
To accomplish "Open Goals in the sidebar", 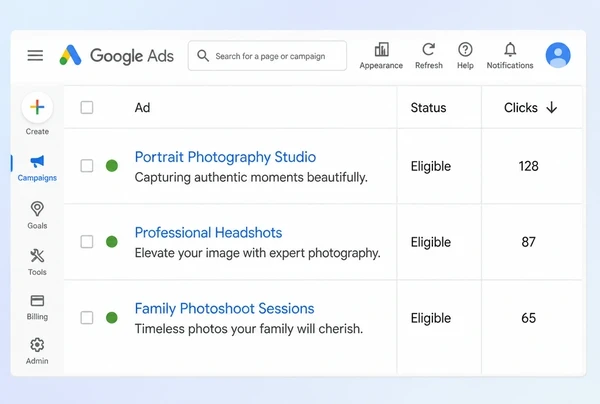I will pos(37,215).
